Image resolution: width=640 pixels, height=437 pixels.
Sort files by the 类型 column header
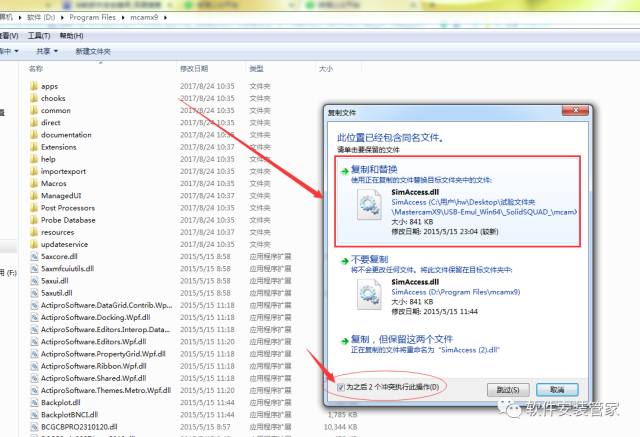(x=257, y=69)
